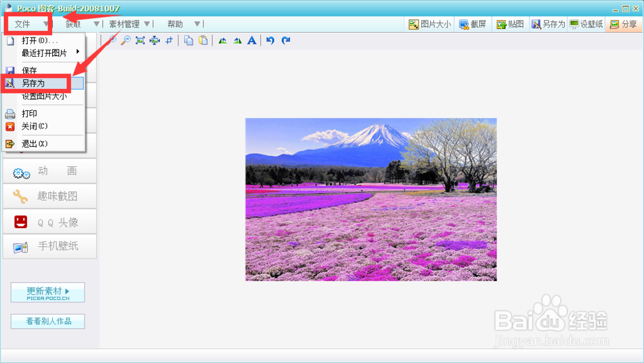Click the fit image to window icon

coord(140,40)
